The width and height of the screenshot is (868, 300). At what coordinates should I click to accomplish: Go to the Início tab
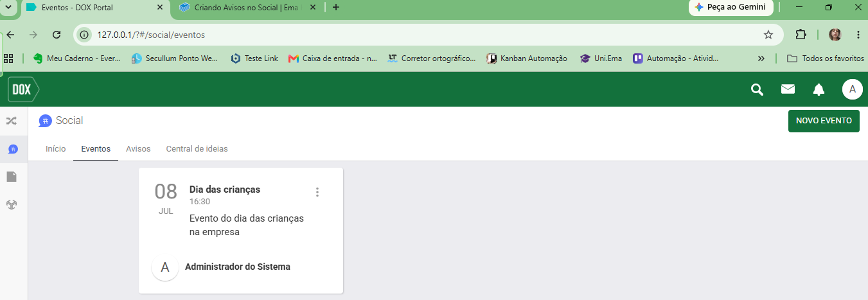coord(56,149)
